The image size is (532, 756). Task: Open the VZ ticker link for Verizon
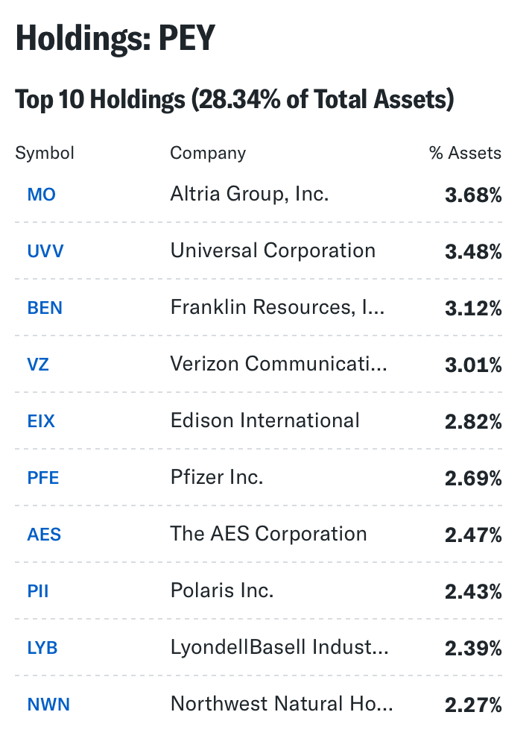click(x=38, y=365)
